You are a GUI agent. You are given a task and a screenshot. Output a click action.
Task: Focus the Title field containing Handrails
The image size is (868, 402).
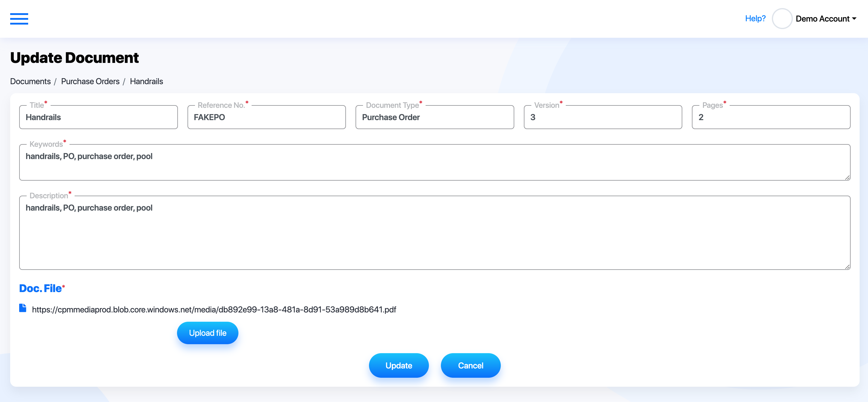98,117
